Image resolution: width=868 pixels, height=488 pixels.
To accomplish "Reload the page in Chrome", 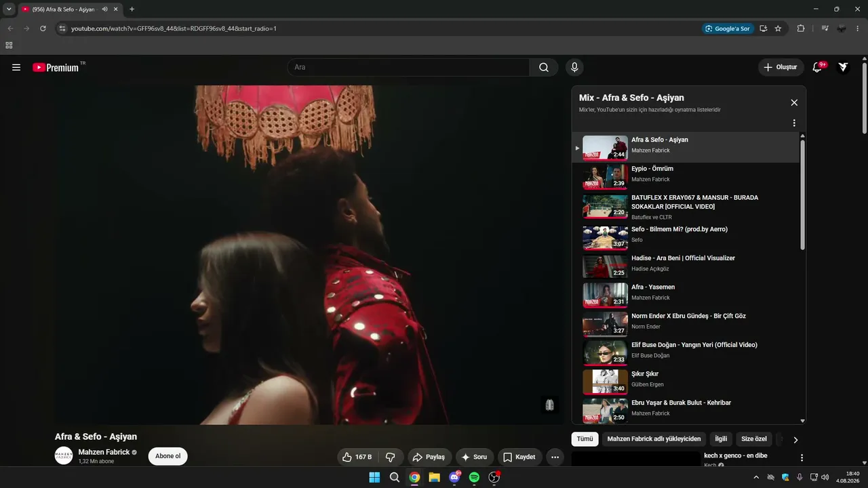I will (x=43, y=28).
